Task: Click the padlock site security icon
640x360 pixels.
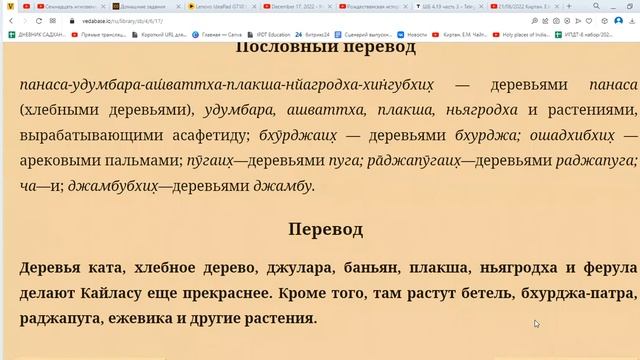Action: tap(72, 21)
